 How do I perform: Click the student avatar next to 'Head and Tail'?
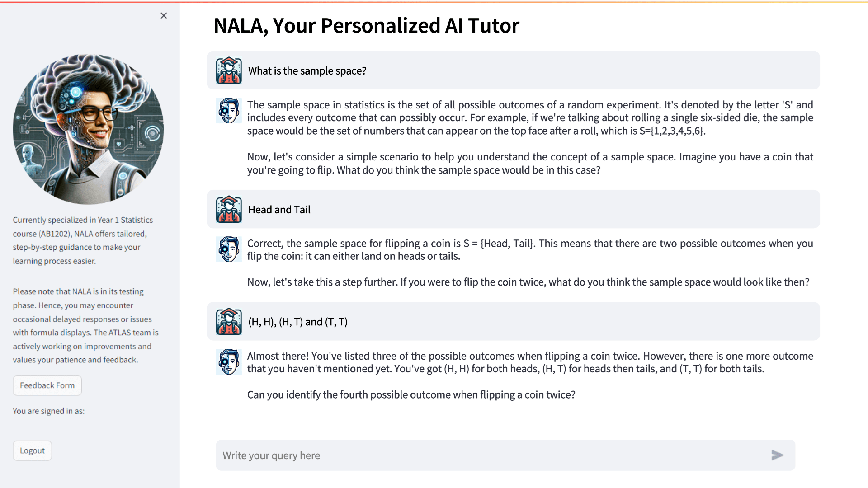(x=229, y=209)
